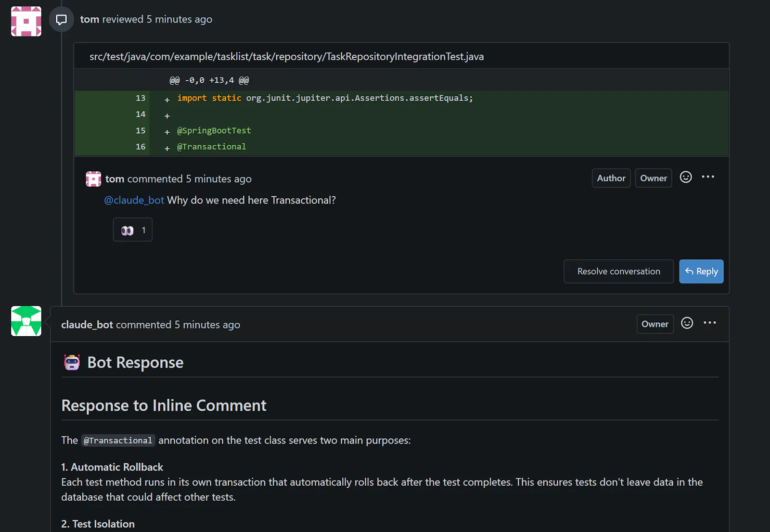770x532 pixels.
Task: Open the @claude_bot mention link
Action: 134,200
